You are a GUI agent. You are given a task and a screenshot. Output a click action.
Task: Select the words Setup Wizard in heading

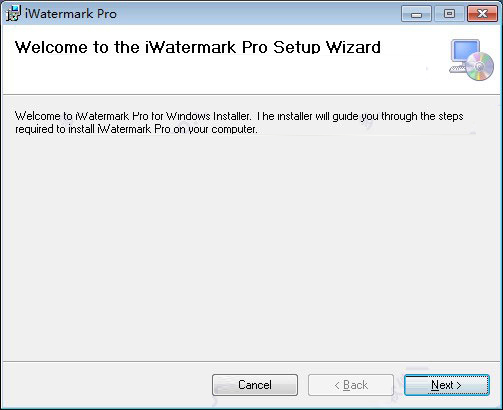[x=327, y=47]
